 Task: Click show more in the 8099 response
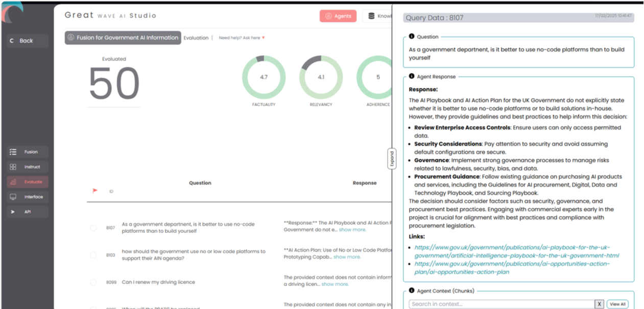coord(335,284)
